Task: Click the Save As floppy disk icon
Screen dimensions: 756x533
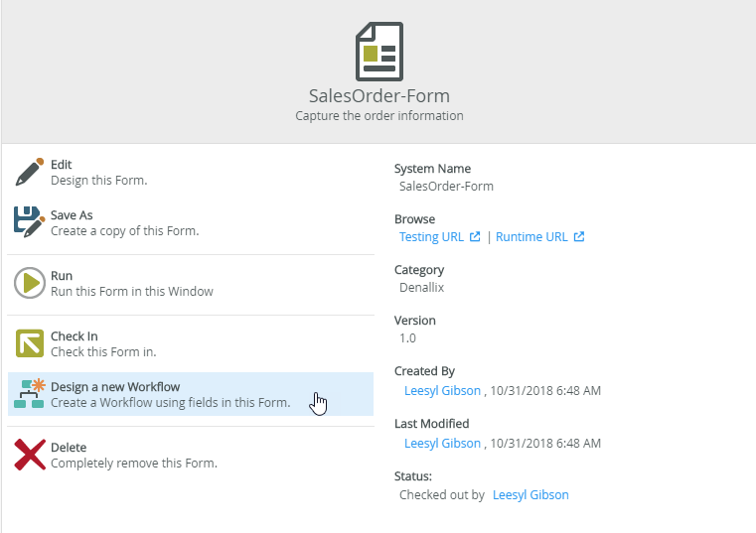Action: [x=30, y=221]
